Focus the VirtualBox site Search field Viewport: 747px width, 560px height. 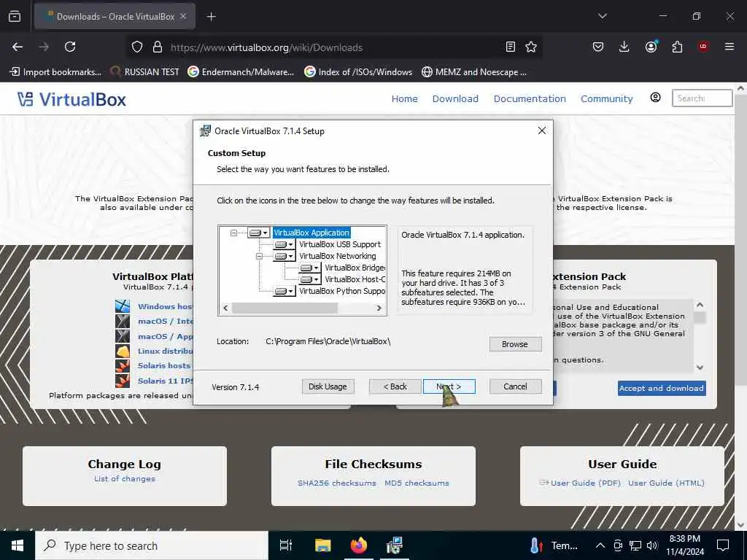702,98
